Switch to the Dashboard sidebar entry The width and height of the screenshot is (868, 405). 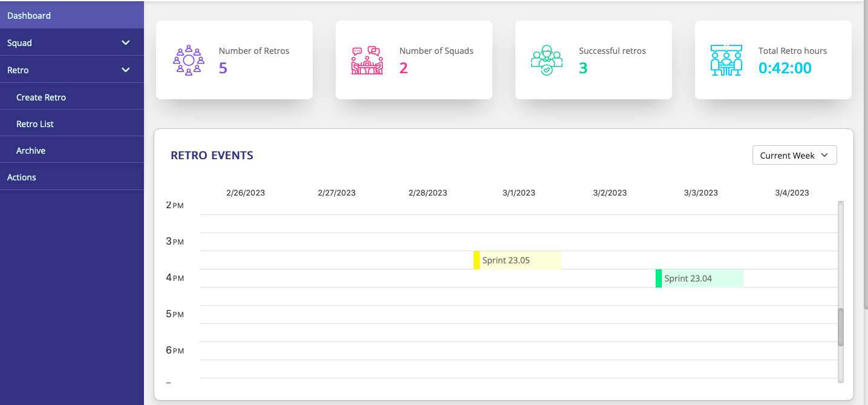[29, 15]
